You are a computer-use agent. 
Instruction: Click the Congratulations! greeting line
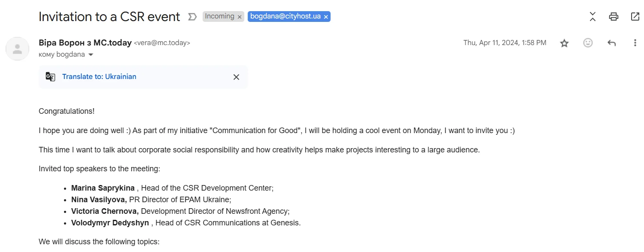(67, 111)
